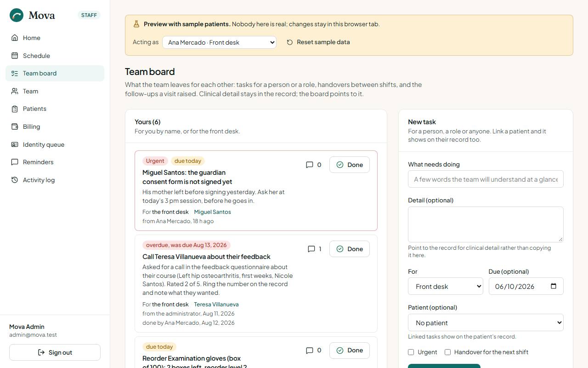Click the Reset sample data refresh icon

click(x=290, y=42)
